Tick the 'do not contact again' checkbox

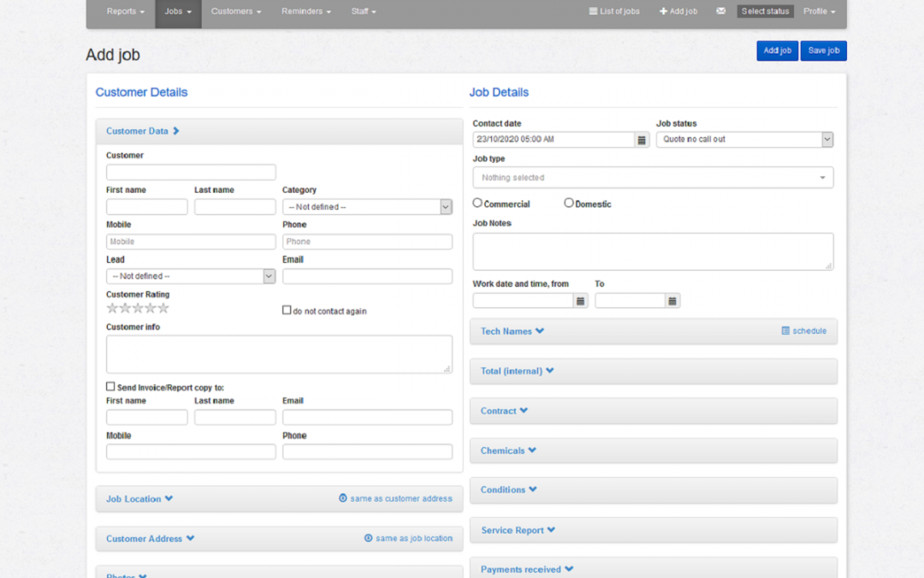coord(287,310)
